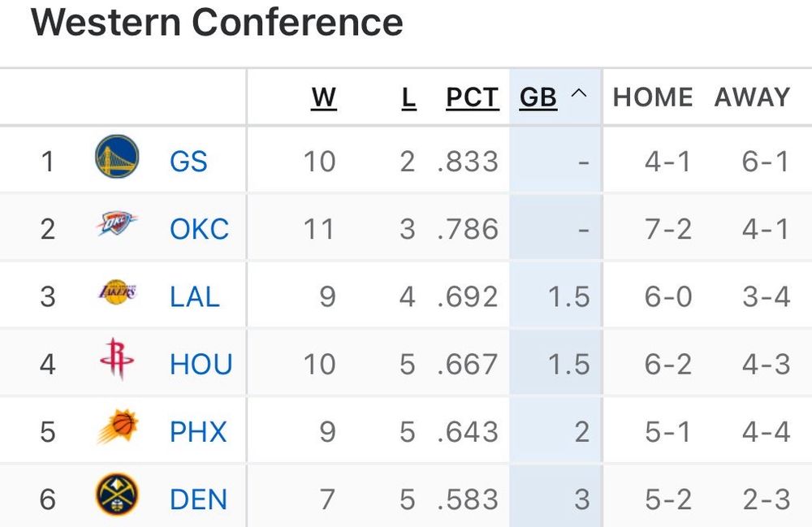Click the Oklahoma City Thunder logo

pos(117,225)
